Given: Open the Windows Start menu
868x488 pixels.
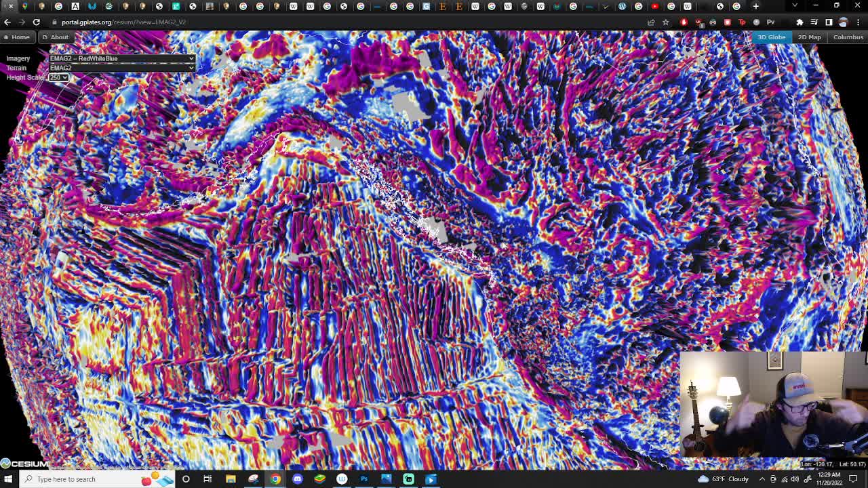Looking at the screenshot, I should (x=8, y=479).
